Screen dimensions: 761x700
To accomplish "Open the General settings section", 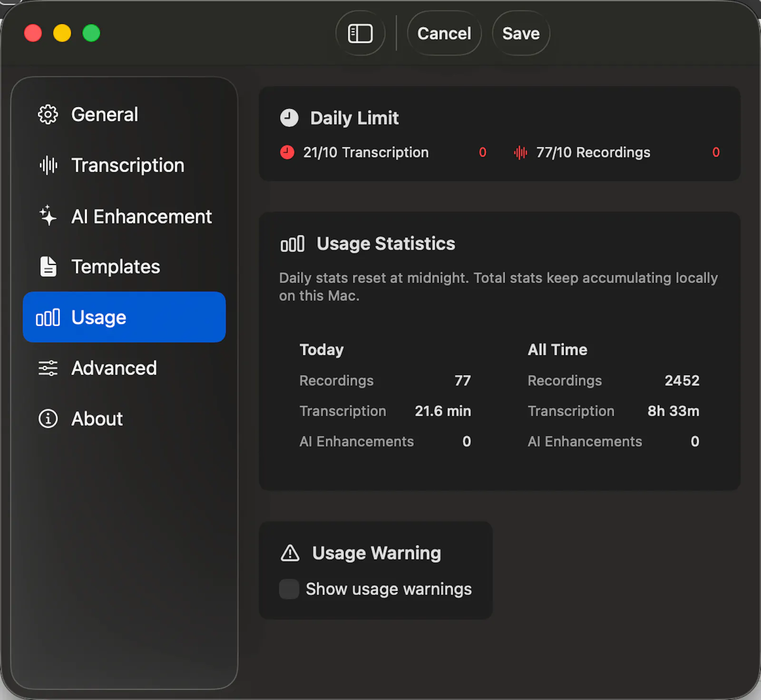I will [x=124, y=115].
